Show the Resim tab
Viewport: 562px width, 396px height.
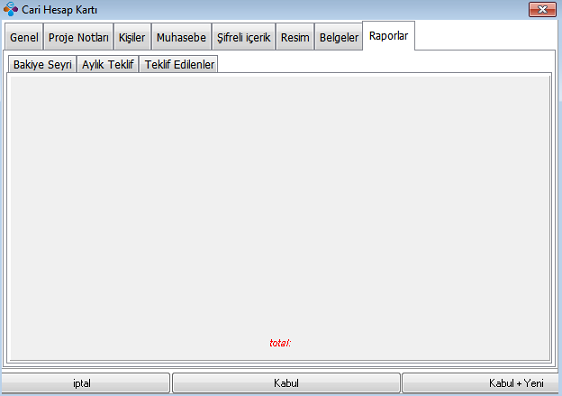295,37
